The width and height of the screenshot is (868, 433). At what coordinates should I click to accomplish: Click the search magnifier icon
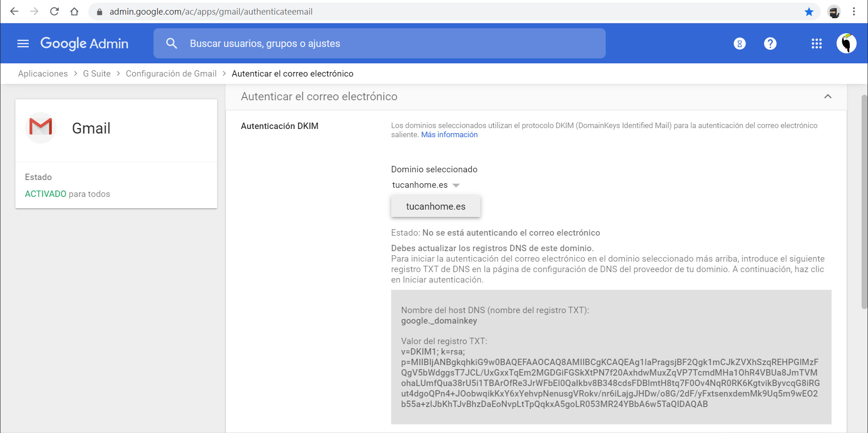coord(171,43)
